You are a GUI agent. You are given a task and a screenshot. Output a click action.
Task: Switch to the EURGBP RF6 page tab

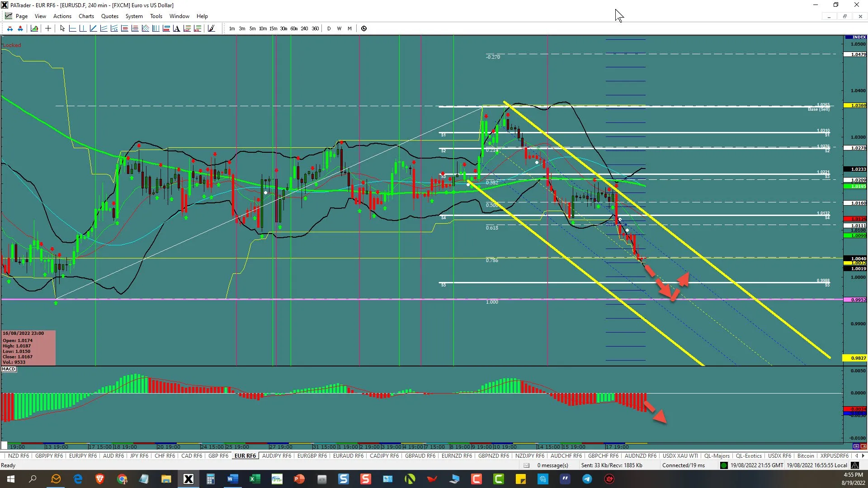(312, 456)
